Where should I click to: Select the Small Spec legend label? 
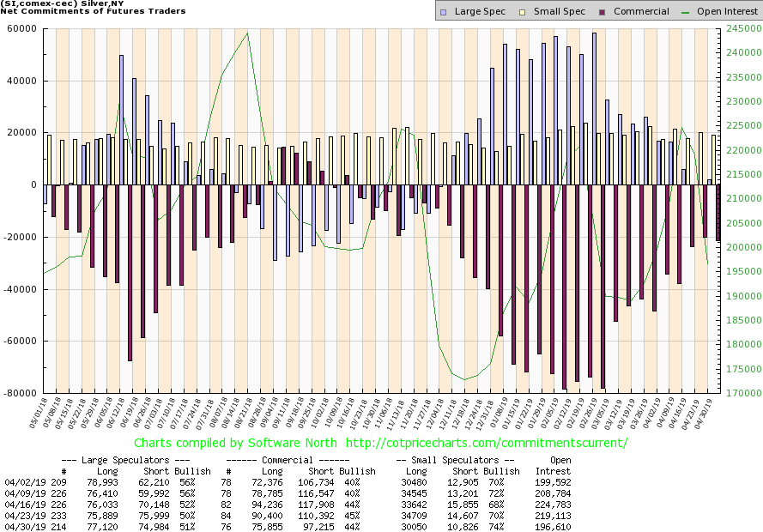pos(558,12)
